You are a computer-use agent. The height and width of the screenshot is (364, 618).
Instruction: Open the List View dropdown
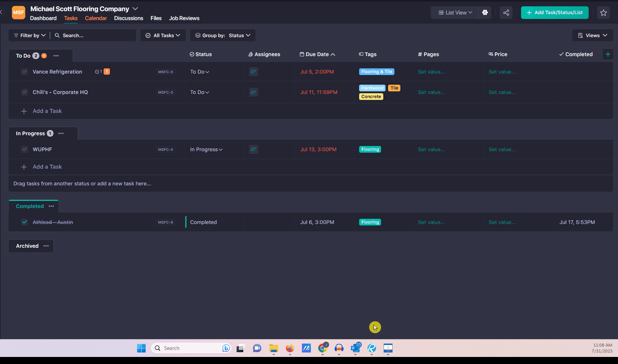[455, 13]
